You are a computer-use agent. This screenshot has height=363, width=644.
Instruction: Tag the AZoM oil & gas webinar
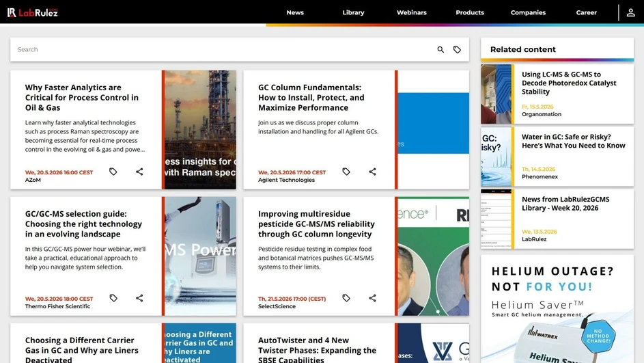point(113,172)
